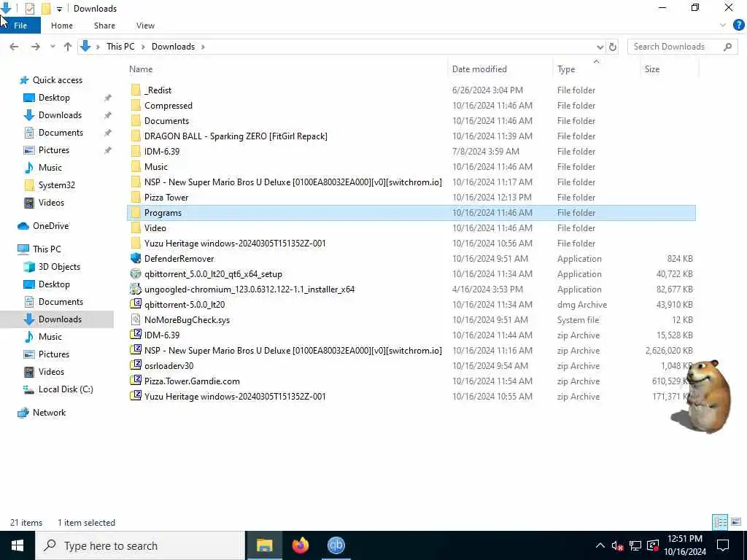This screenshot has width=747, height=560.
Task: Expand the ribbon with the chevron
Action: pos(723,26)
